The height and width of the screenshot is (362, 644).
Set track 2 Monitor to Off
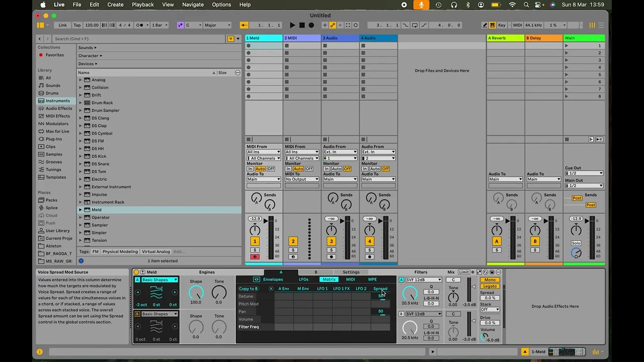[309, 169]
